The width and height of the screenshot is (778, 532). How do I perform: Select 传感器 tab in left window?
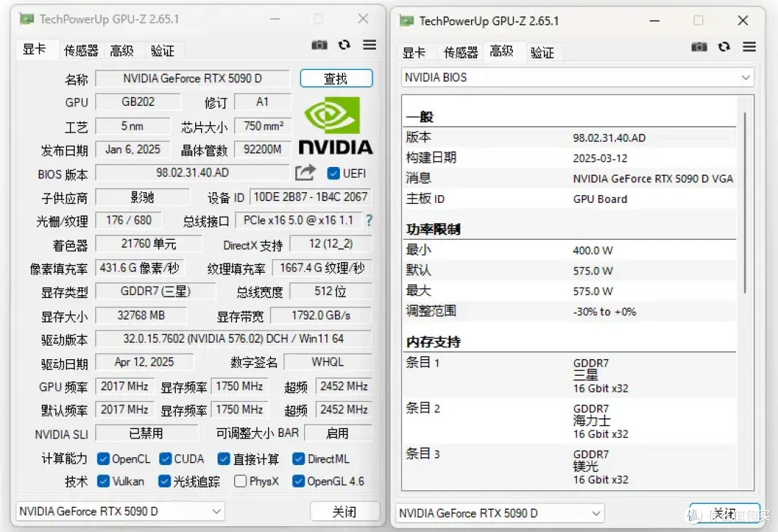(81, 50)
